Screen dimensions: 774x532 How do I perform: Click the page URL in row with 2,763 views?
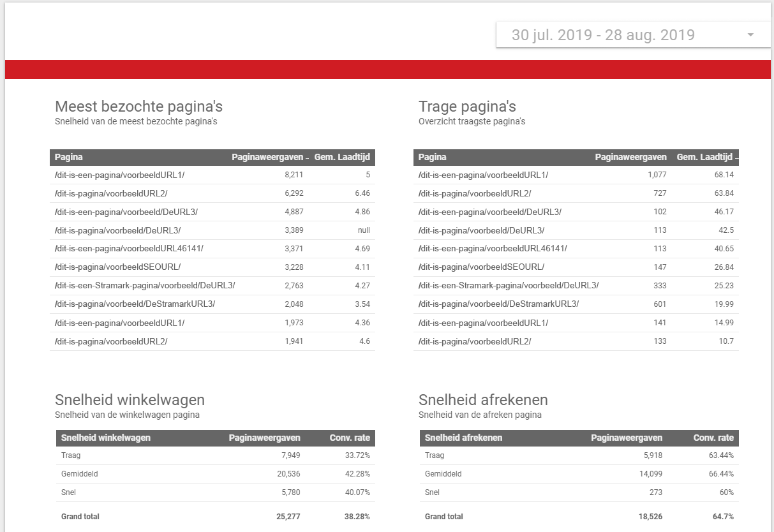(x=145, y=286)
